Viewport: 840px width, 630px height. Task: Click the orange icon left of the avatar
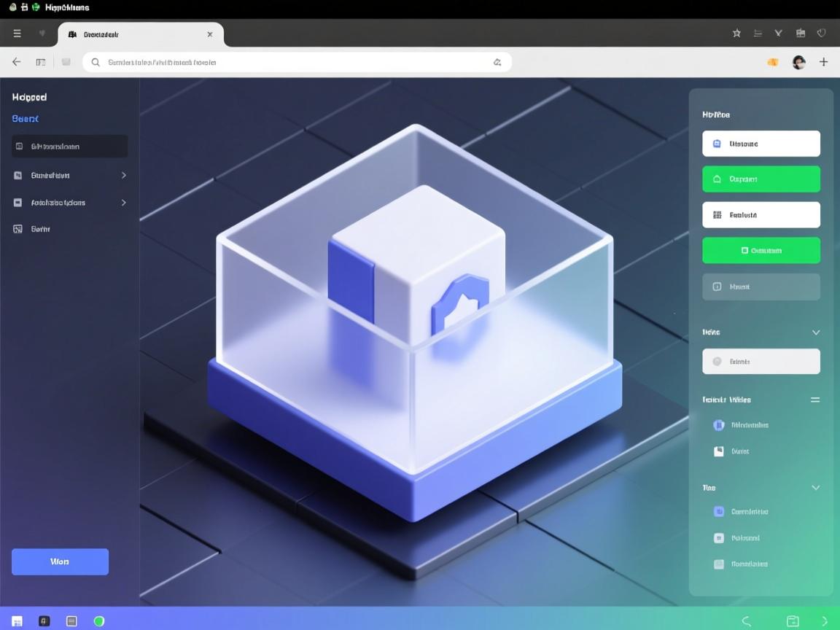point(772,62)
